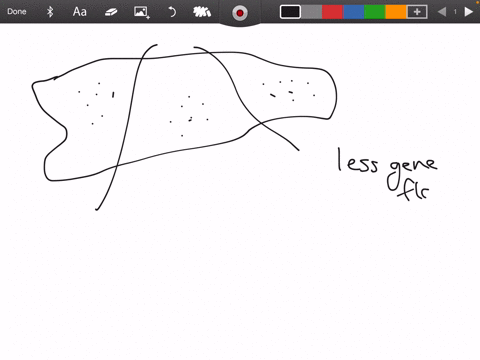The height and width of the screenshot is (360, 480).
Task: Clear the page with the scribble icon
Action: point(202,12)
